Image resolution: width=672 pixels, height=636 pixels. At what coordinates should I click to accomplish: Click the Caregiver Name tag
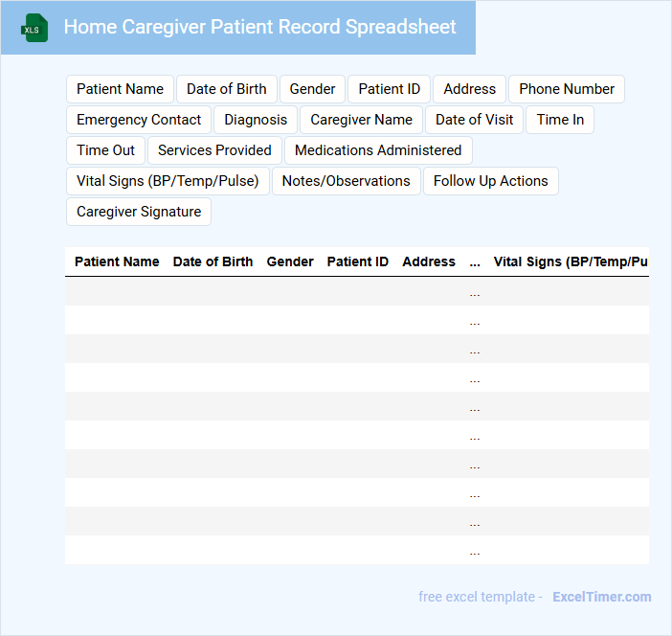pos(361,120)
